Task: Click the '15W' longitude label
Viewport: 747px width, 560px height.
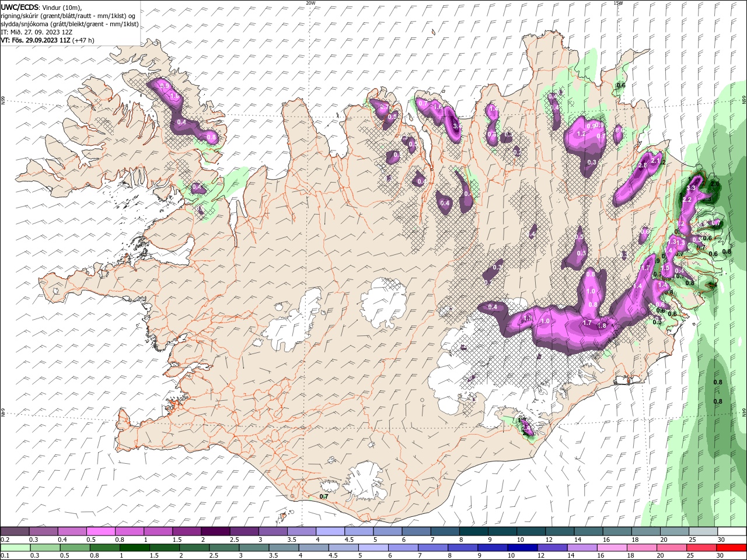Action: click(x=618, y=3)
